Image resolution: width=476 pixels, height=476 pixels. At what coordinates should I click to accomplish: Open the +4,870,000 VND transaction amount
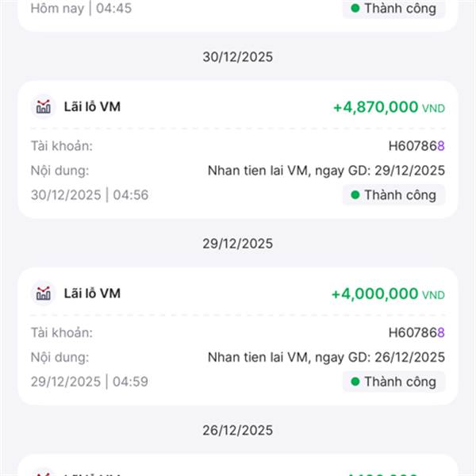pos(389,107)
